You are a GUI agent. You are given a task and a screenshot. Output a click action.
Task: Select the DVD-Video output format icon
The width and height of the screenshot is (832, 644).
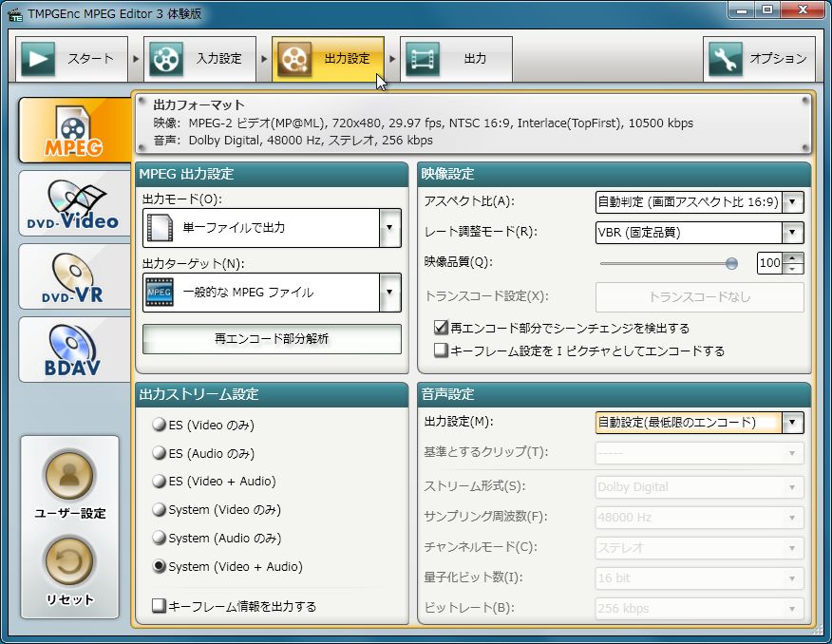click(74, 203)
